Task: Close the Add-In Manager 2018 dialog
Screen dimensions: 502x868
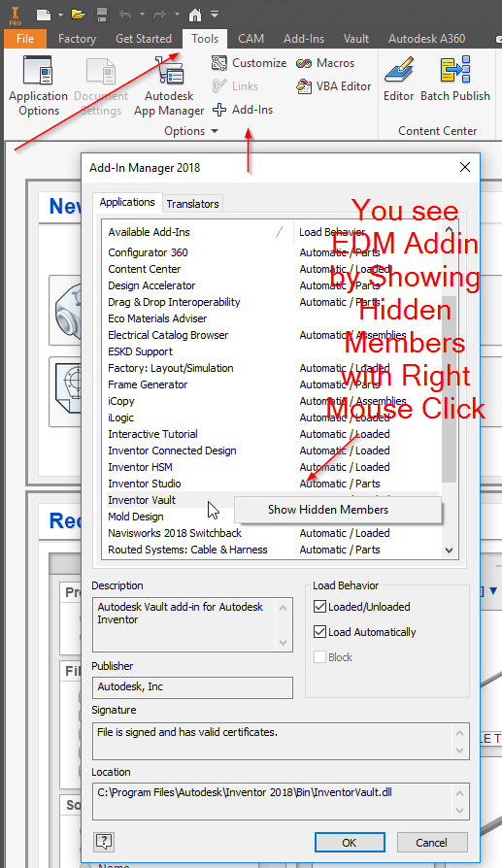Action: pyautogui.click(x=465, y=167)
